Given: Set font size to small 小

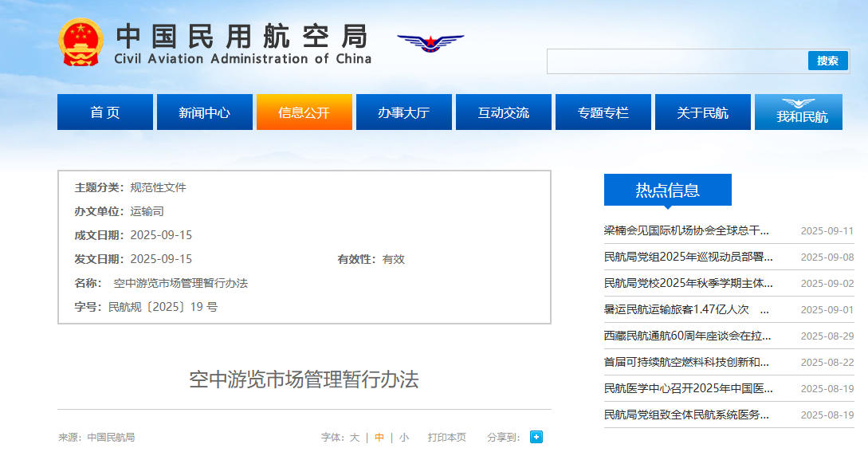Looking at the screenshot, I should (404, 438).
